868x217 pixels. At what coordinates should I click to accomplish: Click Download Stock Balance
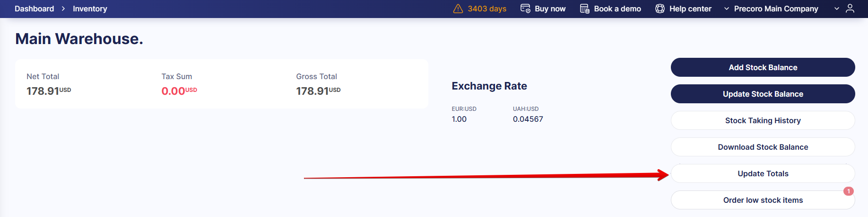point(763,147)
